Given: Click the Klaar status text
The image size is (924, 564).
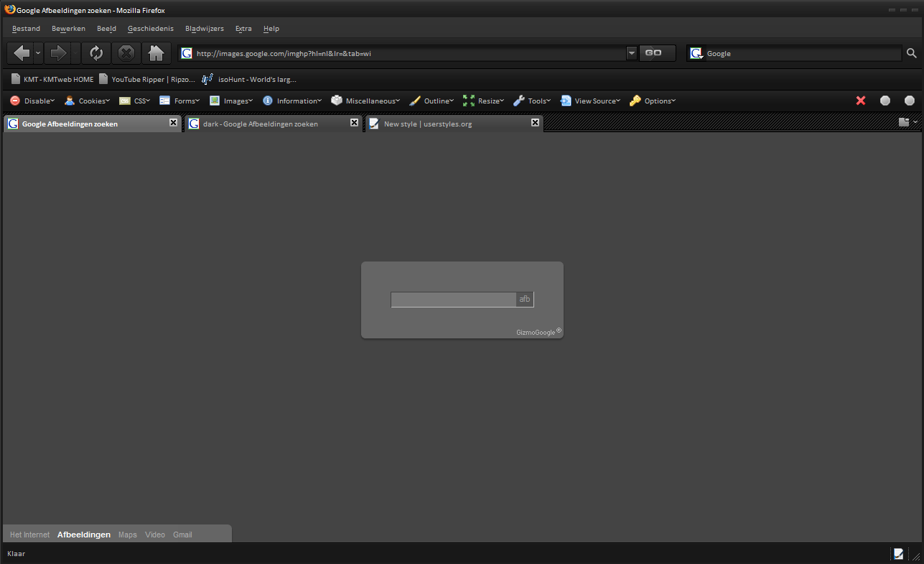Looking at the screenshot, I should (x=16, y=554).
